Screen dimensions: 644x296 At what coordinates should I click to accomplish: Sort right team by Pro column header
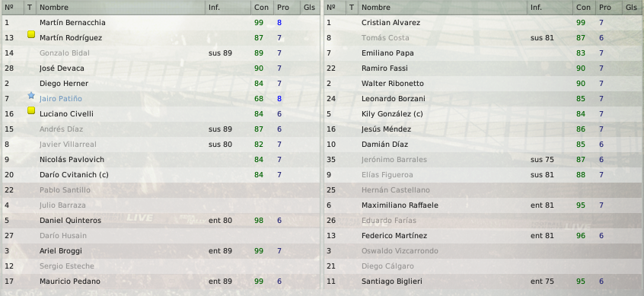point(605,8)
